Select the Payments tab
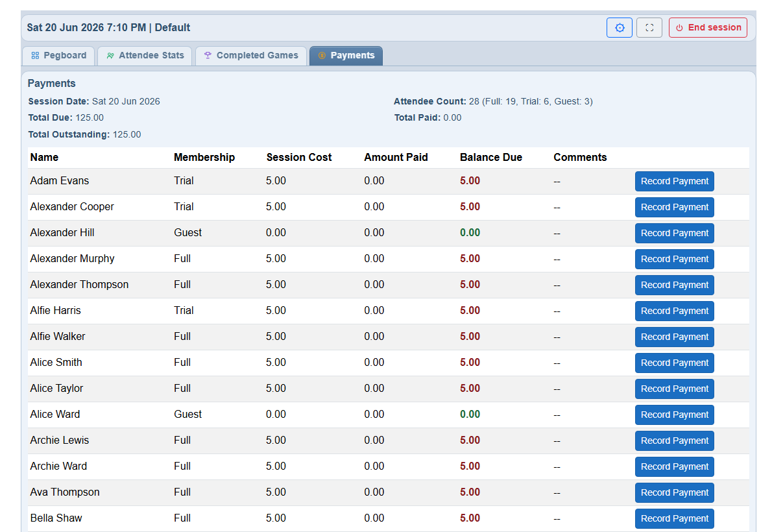Viewport: 772px width, 532px height. click(x=346, y=56)
